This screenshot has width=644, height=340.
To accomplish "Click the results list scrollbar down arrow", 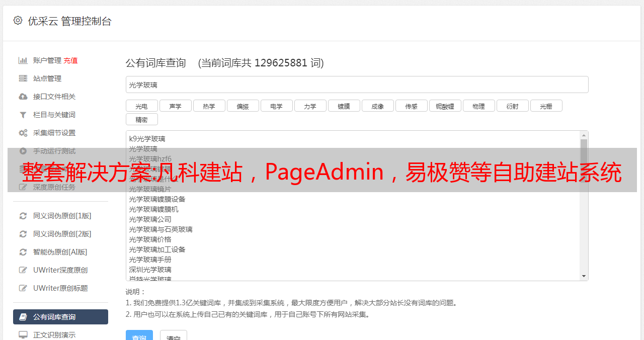I will [x=584, y=276].
